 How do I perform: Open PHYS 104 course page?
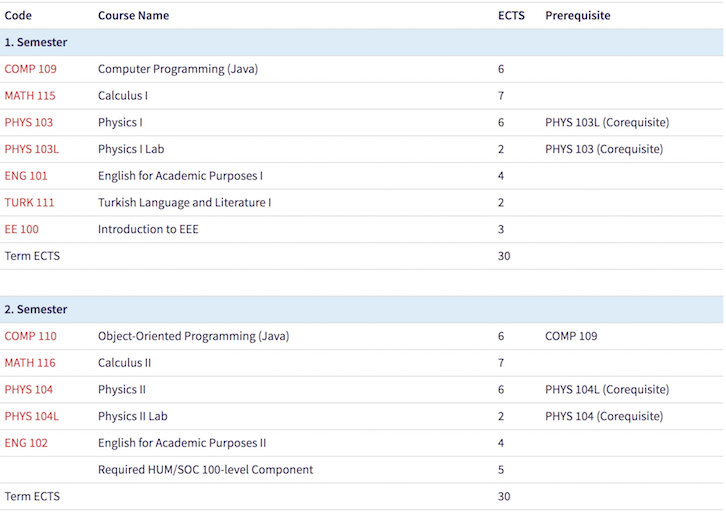point(29,390)
